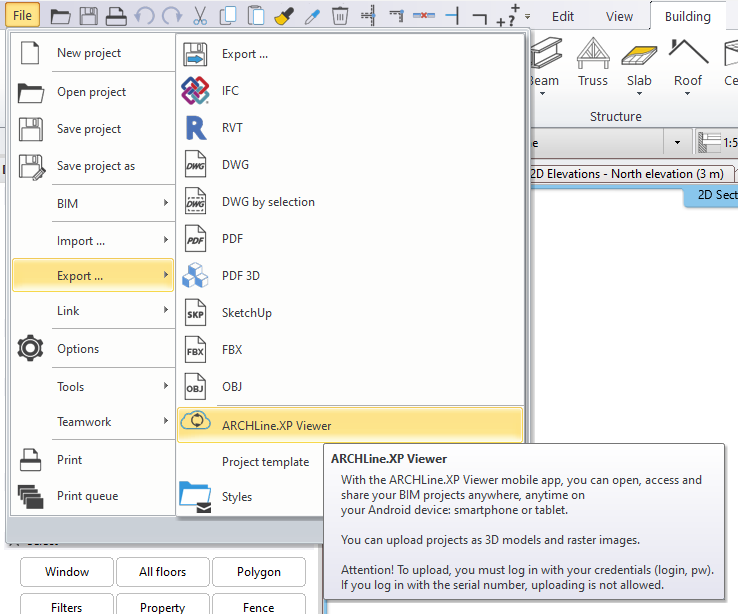The width and height of the screenshot is (738, 614).
Task: Click the open folder icon in quick toolbar
Action: (x=60, y=16)
